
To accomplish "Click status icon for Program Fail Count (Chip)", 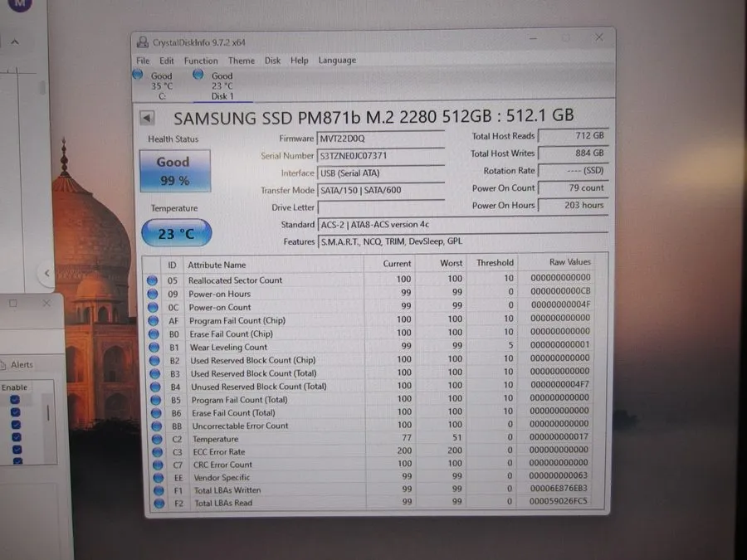I will [x=154, y=320].
